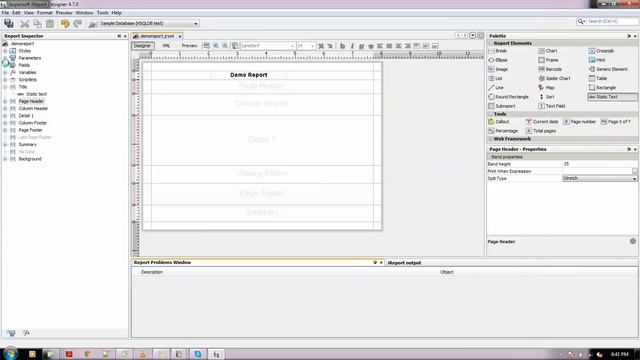The height and width of the screenshot is (360, 640).
Task: Collapse the Report Elements palette section
Action: 491,43
